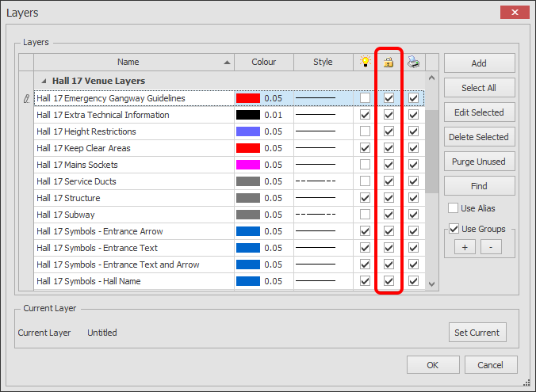Open magenta colour swatch of Mains Sockets
The height and width of the screenshot is (392, 536).
pos(248,165)
